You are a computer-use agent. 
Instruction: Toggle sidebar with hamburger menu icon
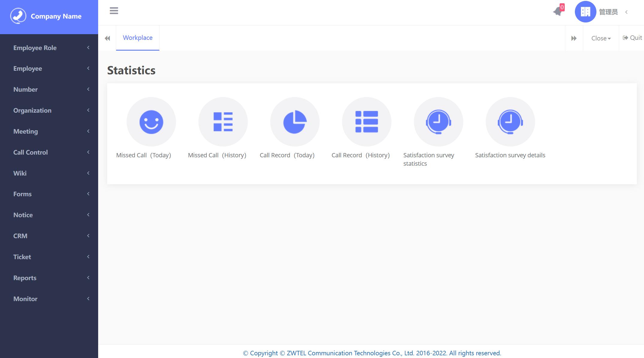point(114,11)
